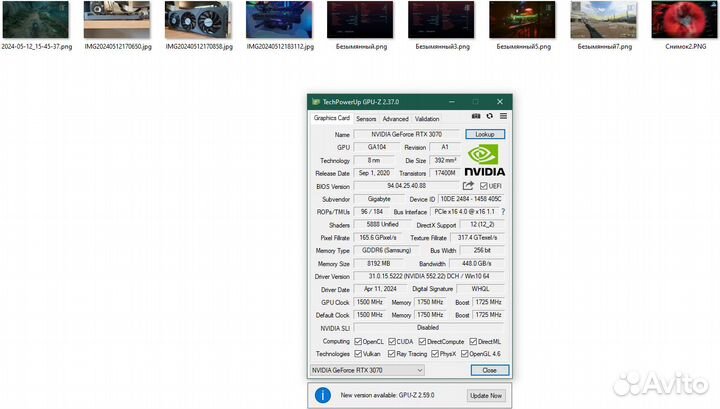
Task: Toggle the Ray Tracing checkbox
Action: 391,354
